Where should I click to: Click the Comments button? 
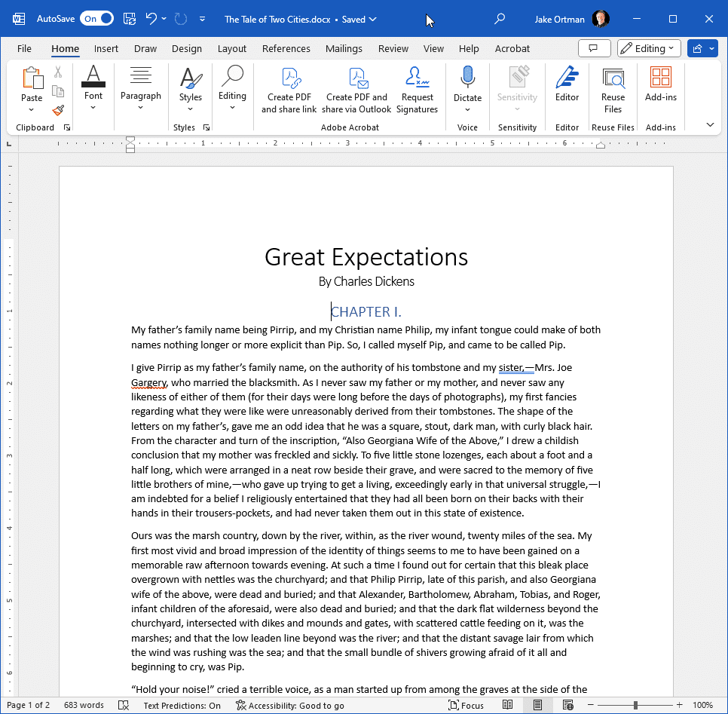pyautogui.click(x=595, y=48)
